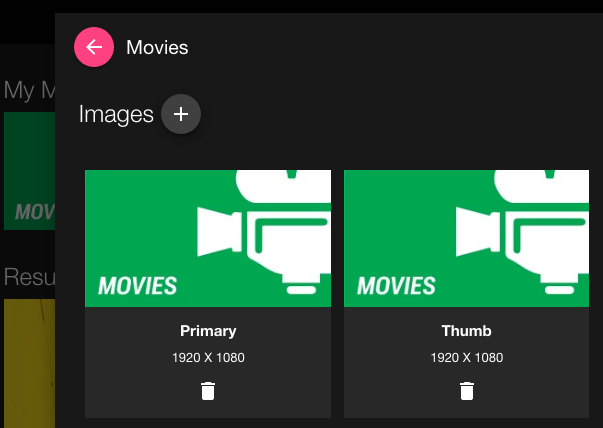Add a new image with the plus button

click(x=181, y=114)
